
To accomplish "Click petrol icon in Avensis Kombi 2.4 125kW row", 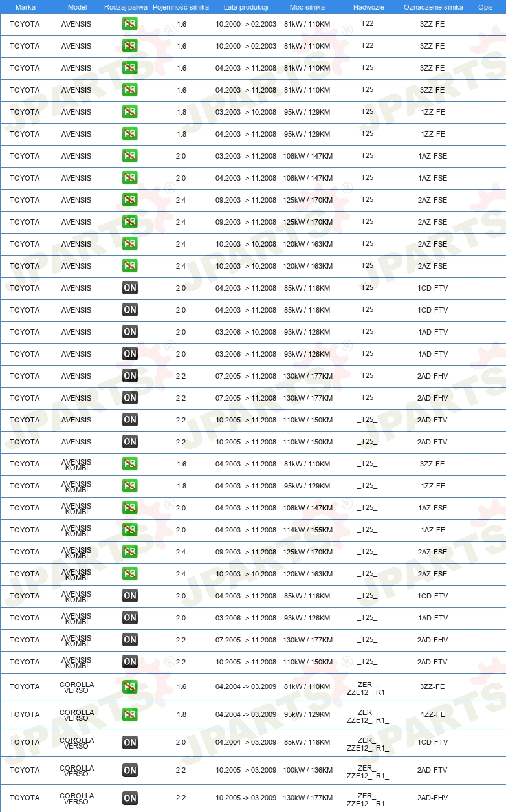I will (x=130, y=552).
